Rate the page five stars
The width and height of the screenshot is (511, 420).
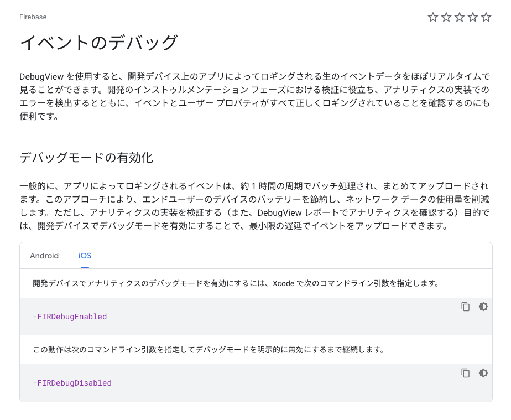[x=486, y=17]
